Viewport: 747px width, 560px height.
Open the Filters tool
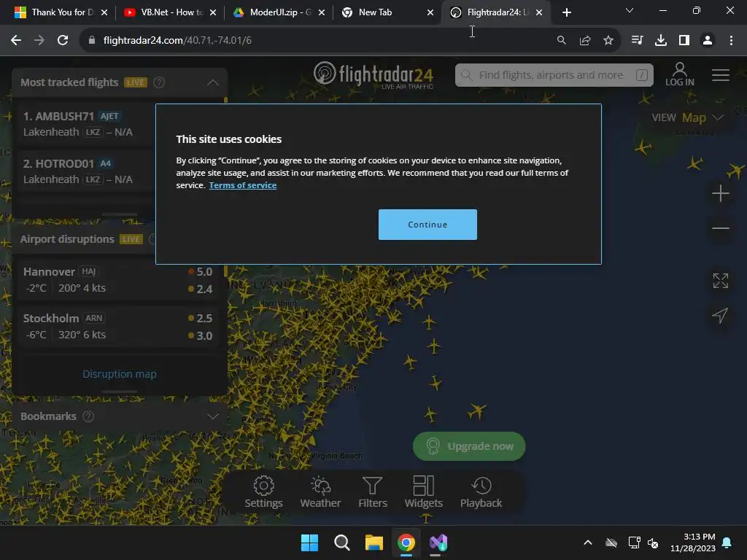(373, 492)
